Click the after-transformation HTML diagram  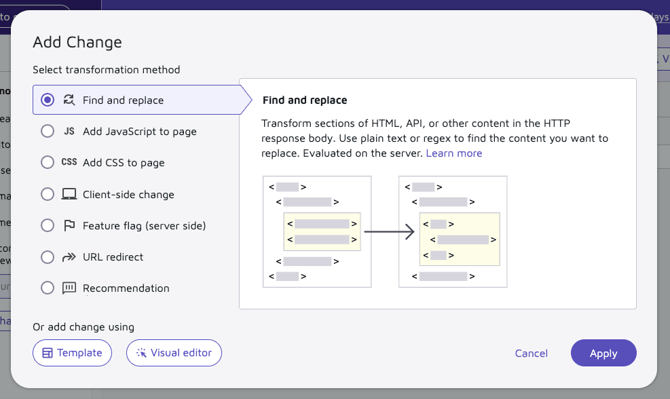coord(453,232)
